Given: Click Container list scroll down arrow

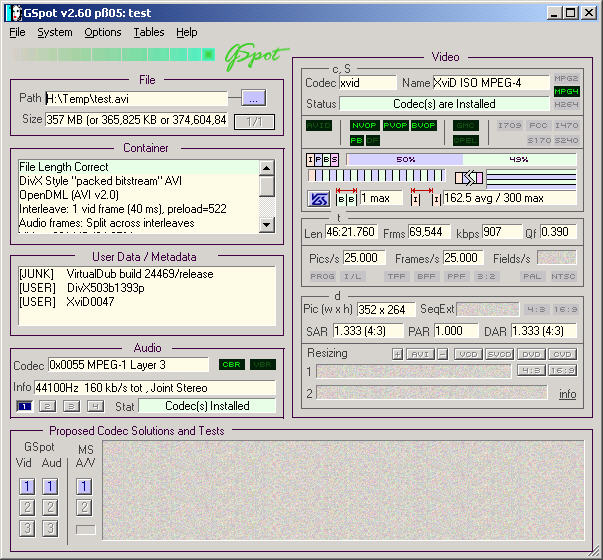Looking at the screenshot, I should pyautogui.click(x=267, y=224).
